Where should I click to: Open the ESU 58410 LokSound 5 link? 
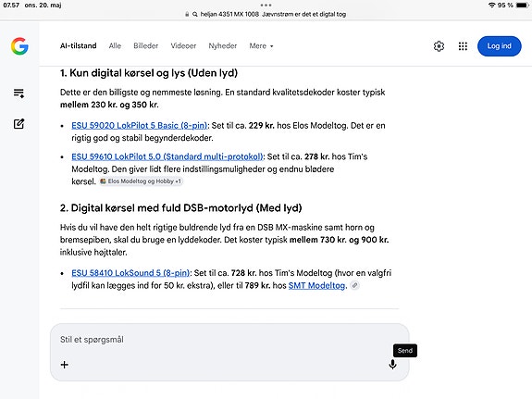(x=130, y=273)
